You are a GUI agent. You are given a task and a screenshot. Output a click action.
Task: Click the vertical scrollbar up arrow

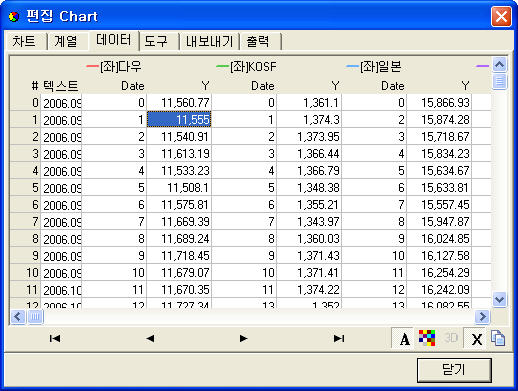499,65
